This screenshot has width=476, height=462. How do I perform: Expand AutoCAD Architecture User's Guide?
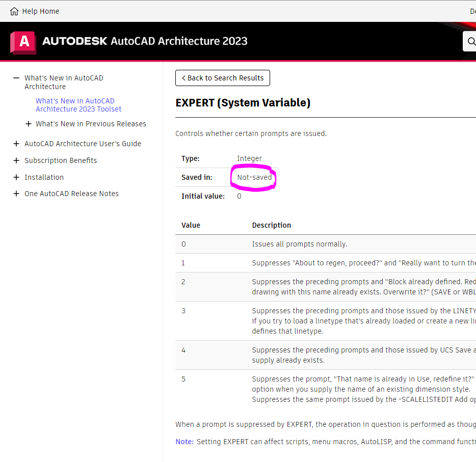[16, 143]
